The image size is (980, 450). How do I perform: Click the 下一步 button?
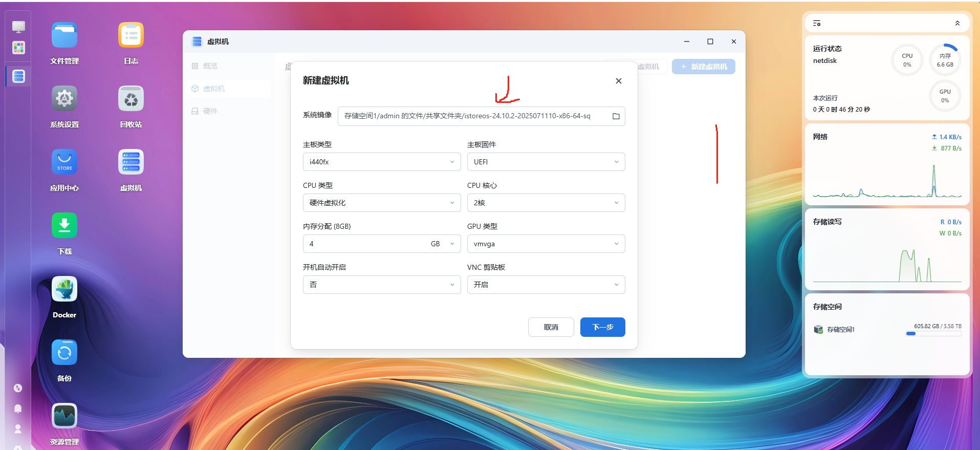point(602,327)
